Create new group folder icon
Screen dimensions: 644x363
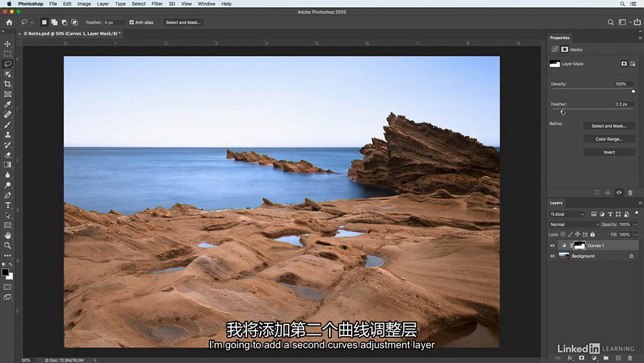(606, 358)
